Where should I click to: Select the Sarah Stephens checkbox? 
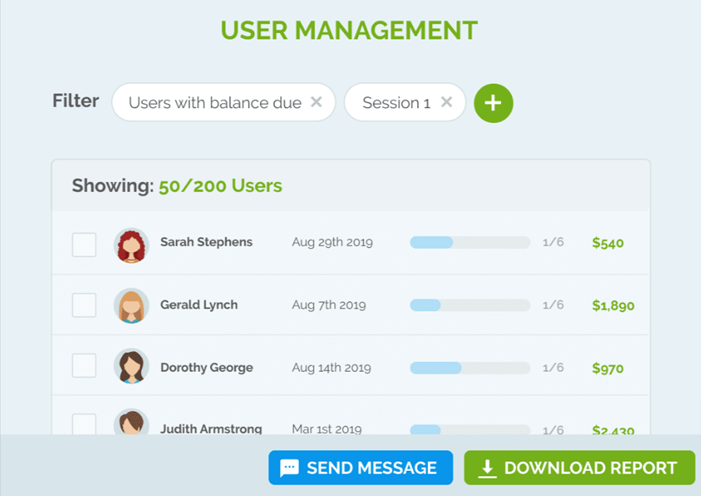click(84, 244)
